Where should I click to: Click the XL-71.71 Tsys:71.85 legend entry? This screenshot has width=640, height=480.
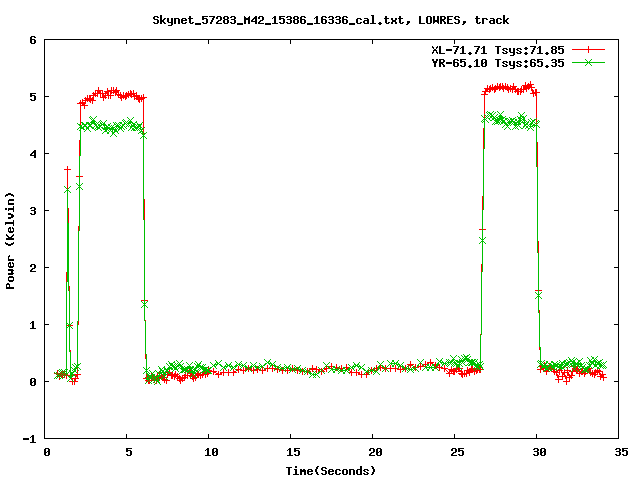498,50
